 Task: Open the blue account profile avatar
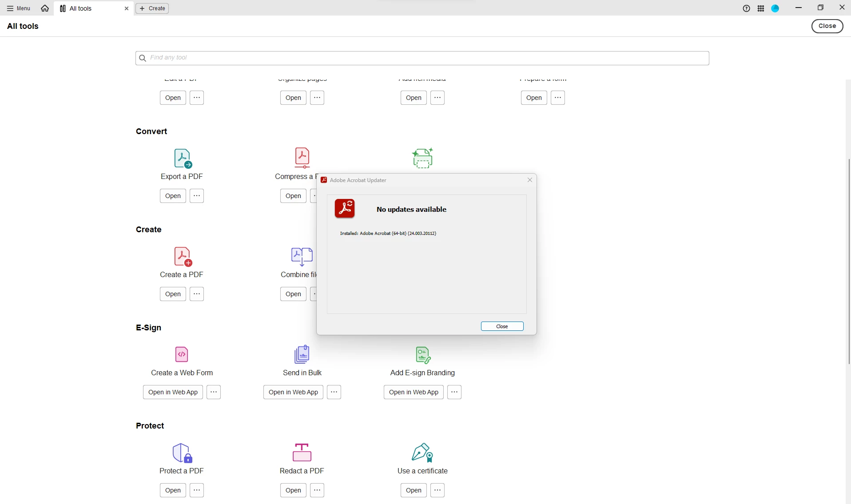[x=775, y=8]
